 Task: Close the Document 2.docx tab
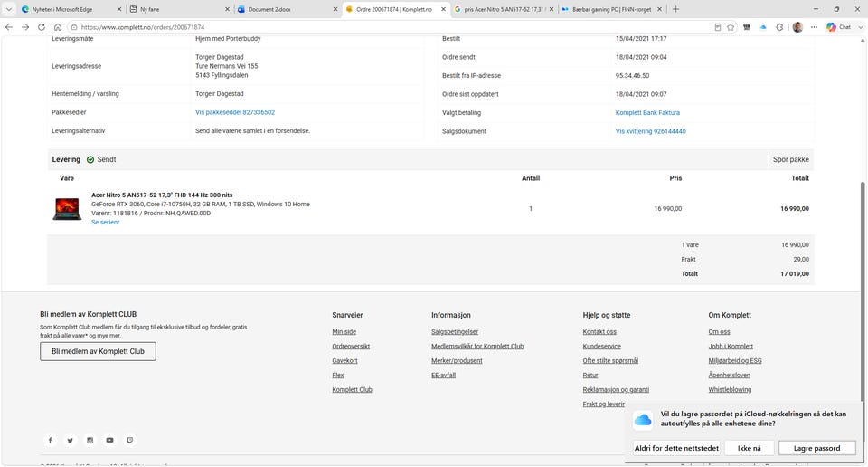[x=335, y=9]
